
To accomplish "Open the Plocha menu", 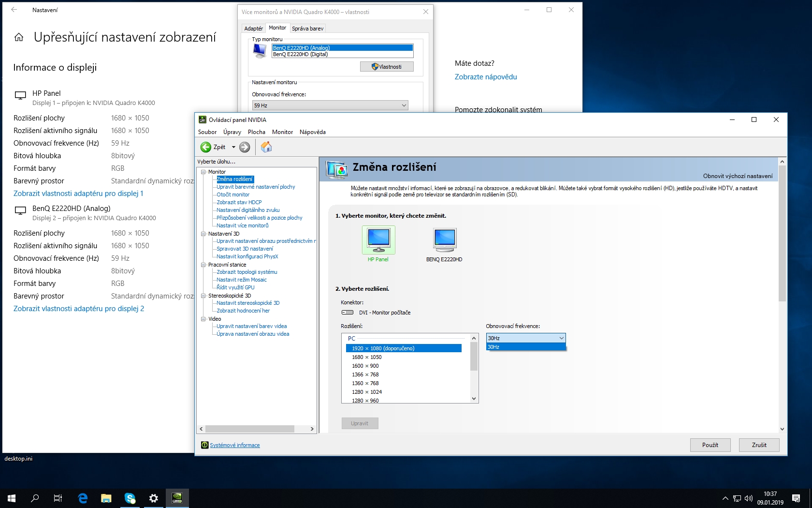I will click(257, 132).
